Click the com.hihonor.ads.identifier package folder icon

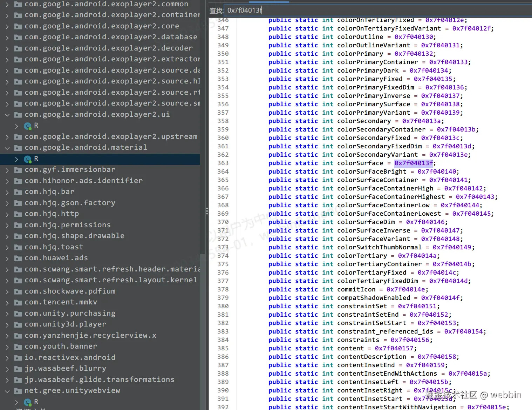pyautogui.click(x=18, y=181)
